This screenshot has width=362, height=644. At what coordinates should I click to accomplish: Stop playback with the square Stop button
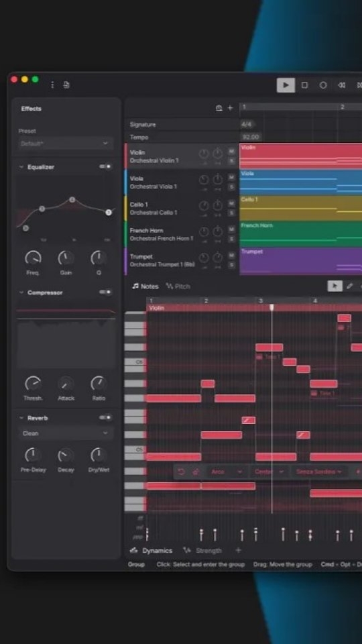[304, 85]
